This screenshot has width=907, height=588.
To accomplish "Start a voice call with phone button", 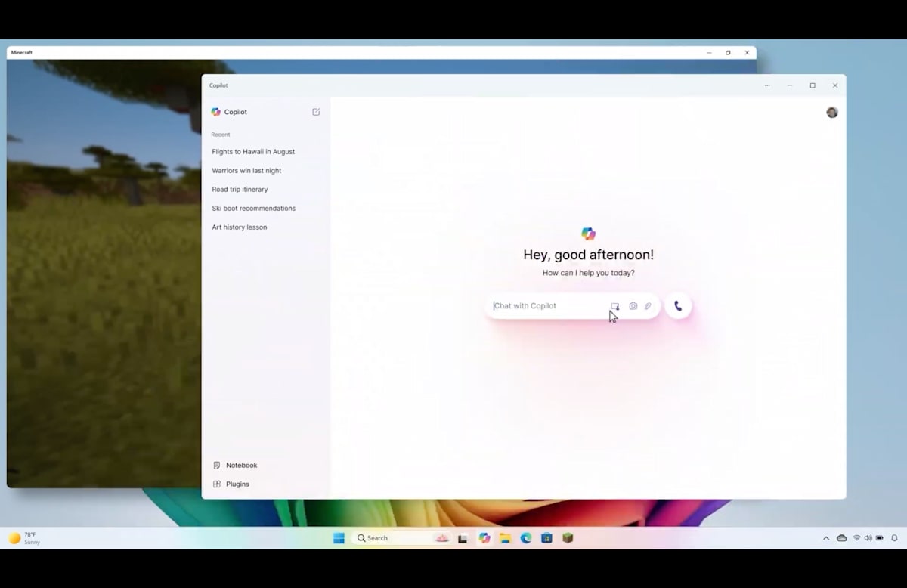I will 678,306.
